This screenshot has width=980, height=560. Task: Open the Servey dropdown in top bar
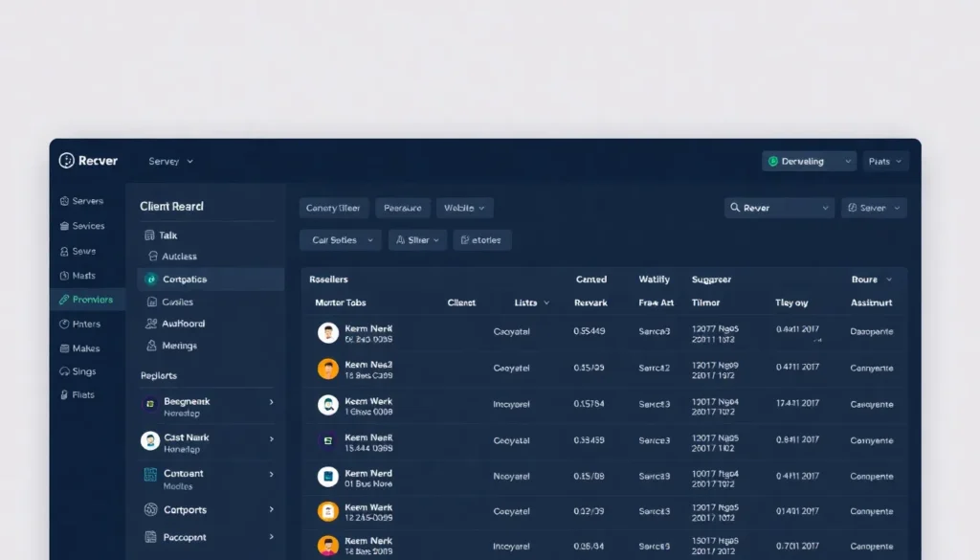(x=171, y=162)
